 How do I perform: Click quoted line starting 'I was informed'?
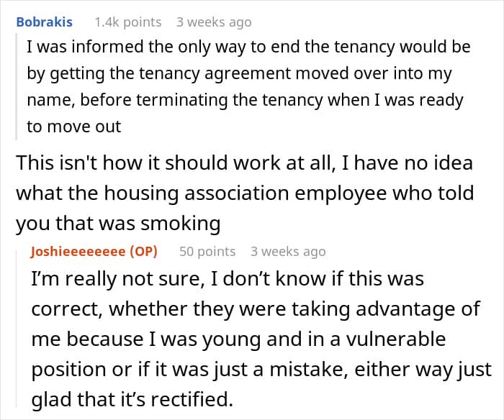click(x=248, y=47)
